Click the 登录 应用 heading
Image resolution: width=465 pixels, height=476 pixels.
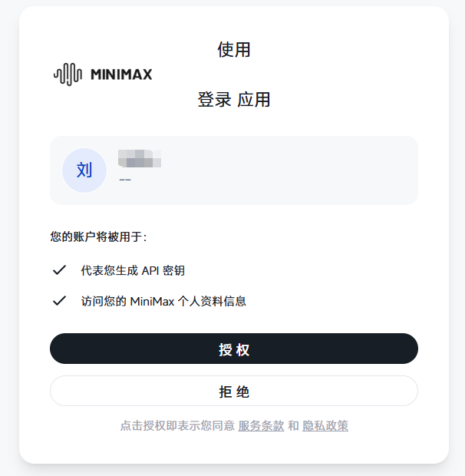(x=234, y=100)
